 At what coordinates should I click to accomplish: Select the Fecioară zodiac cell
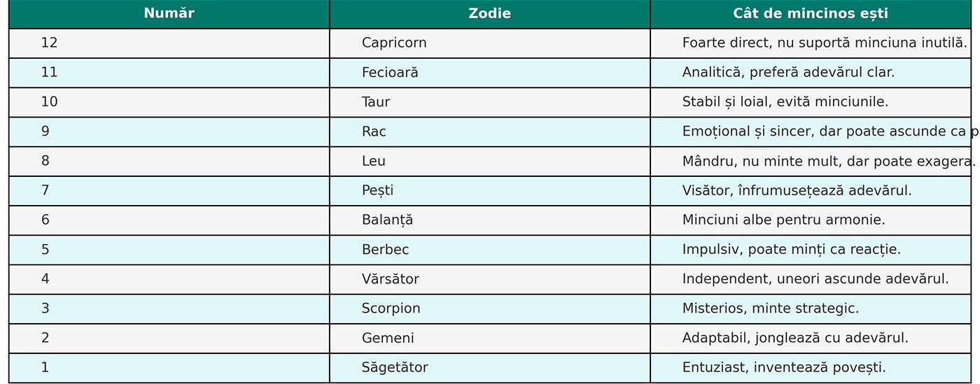point(390,73)
